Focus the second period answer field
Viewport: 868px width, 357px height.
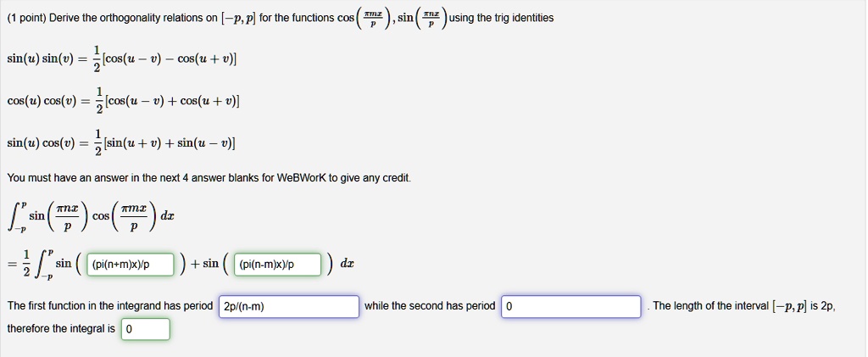571,307
